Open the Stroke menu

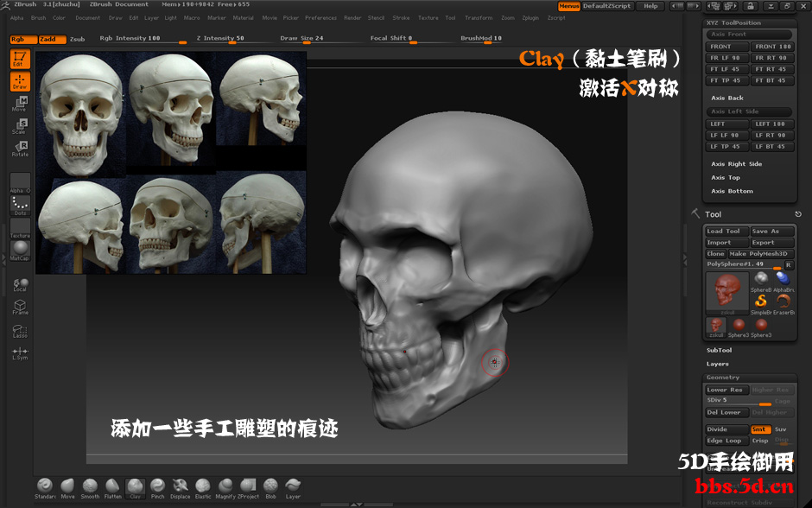click(401, 17)
